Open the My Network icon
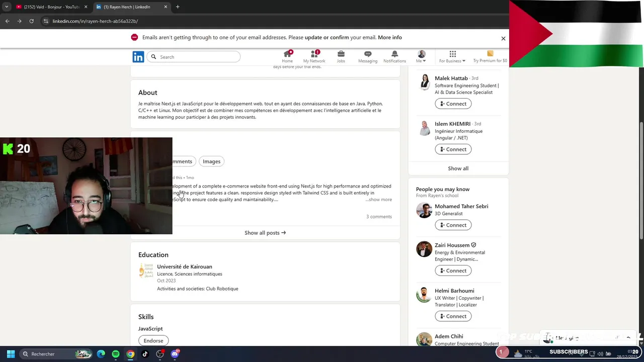 pos(314,54)
